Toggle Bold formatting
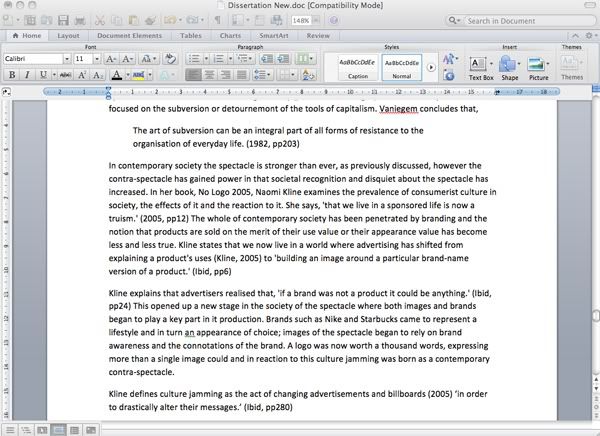The height and width of the screenshot is (436, 600). 12,75
